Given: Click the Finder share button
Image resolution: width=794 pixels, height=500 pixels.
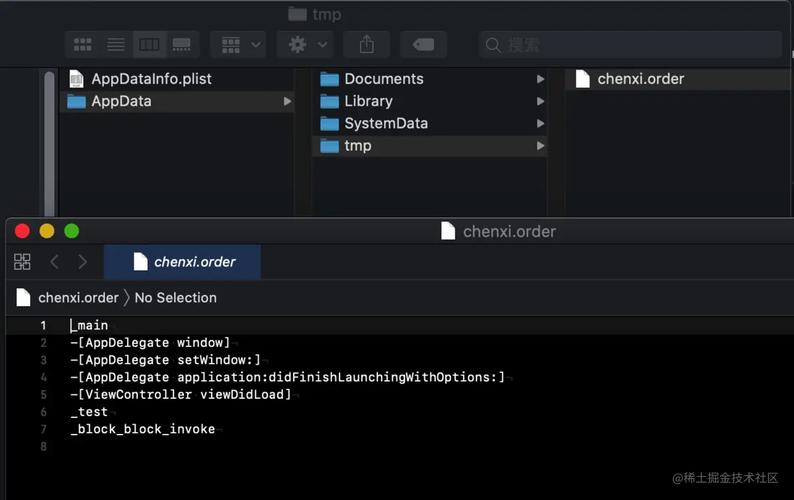Looking at the screenshot, I should (367, 45).
